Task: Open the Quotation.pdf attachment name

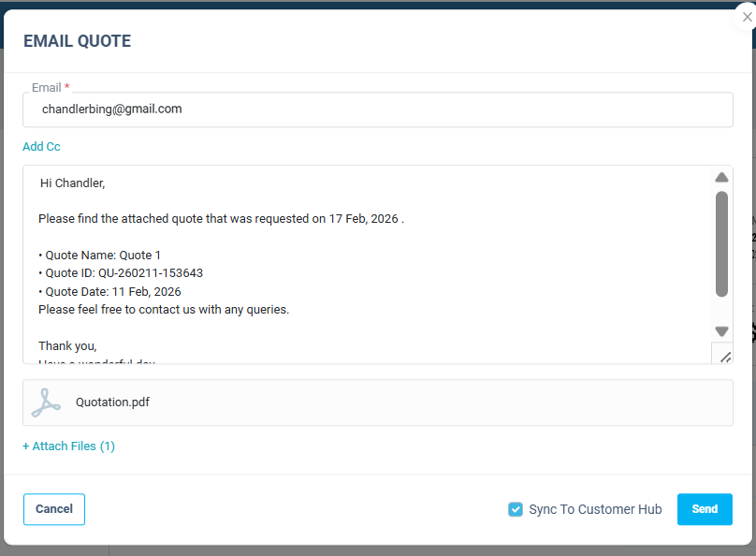Action: [112, 402]
